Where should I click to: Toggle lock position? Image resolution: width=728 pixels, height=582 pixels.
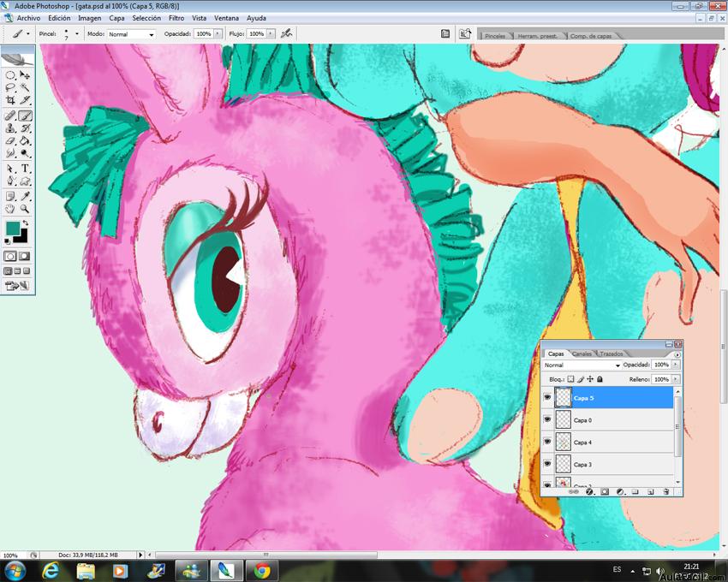[x=590, y=379]
